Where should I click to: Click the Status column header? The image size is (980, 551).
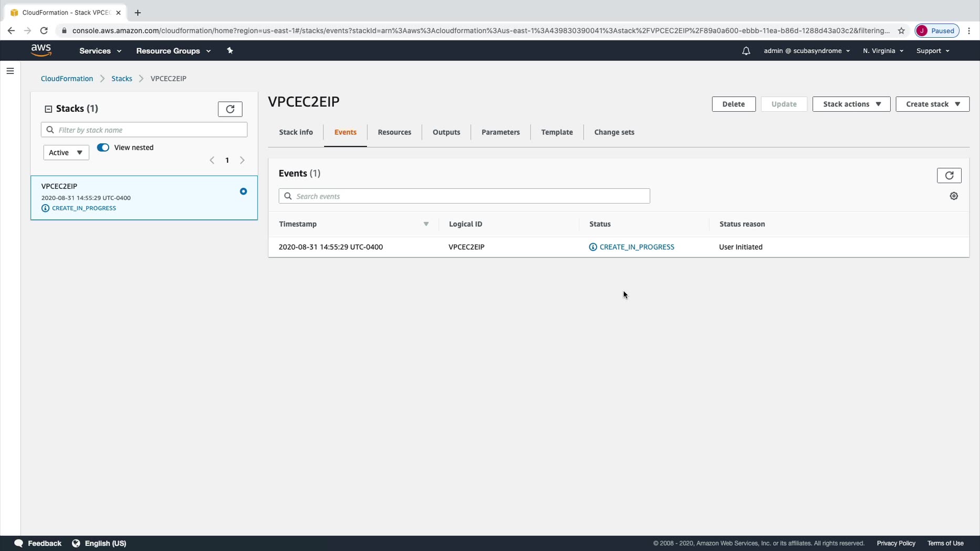600,224
